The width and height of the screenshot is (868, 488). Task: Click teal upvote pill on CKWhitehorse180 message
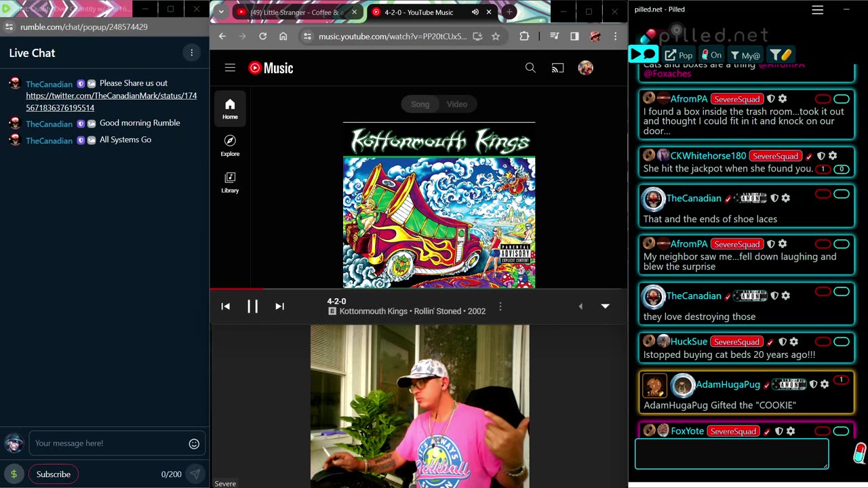[x=842, y=169]
